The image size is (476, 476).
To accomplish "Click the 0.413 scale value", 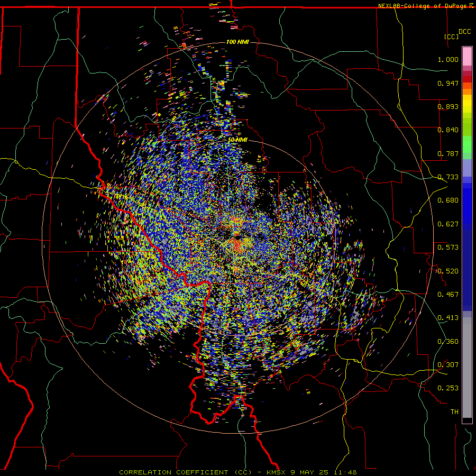I will (x=448, y=318).
